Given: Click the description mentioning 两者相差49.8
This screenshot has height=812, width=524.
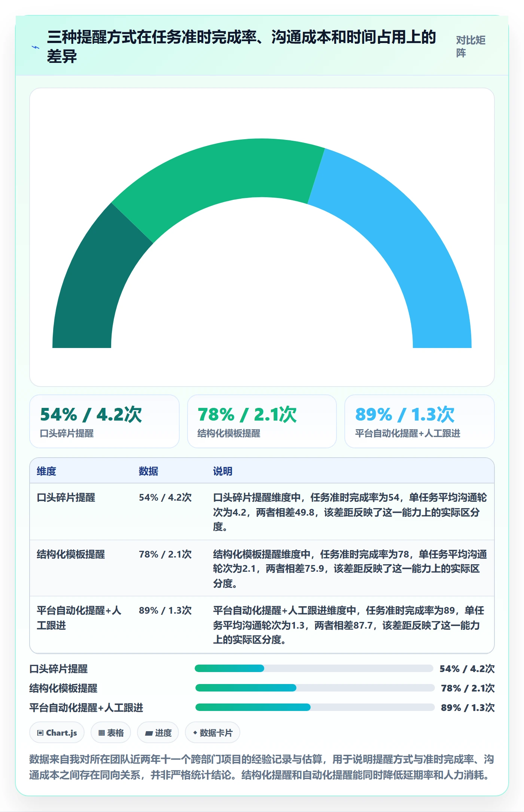Looking at the screenshot, I should point(350,512).
